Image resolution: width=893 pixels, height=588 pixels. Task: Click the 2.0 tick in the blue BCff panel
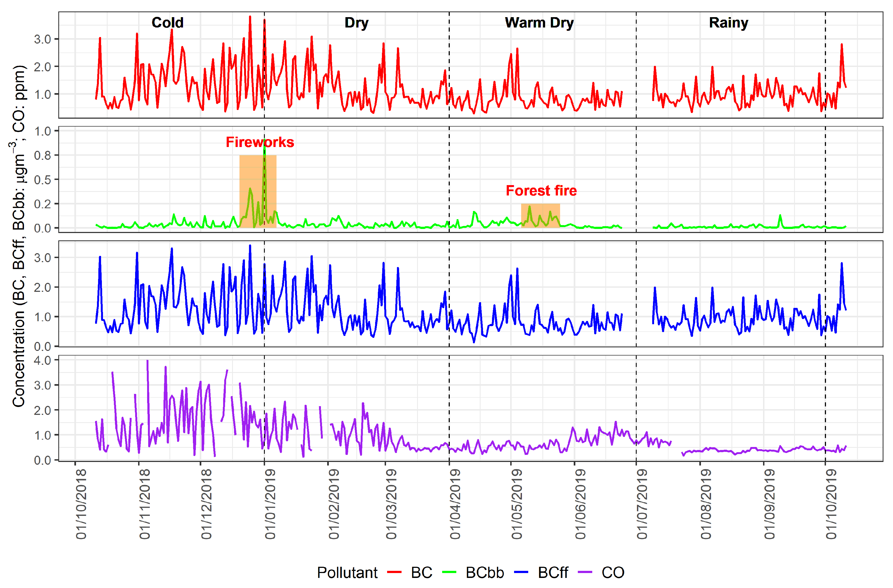coord(42,287)
